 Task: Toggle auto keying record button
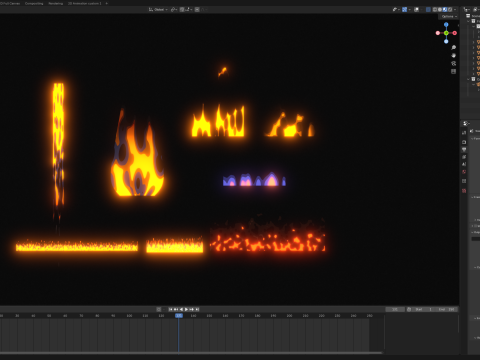click(159, 309)
